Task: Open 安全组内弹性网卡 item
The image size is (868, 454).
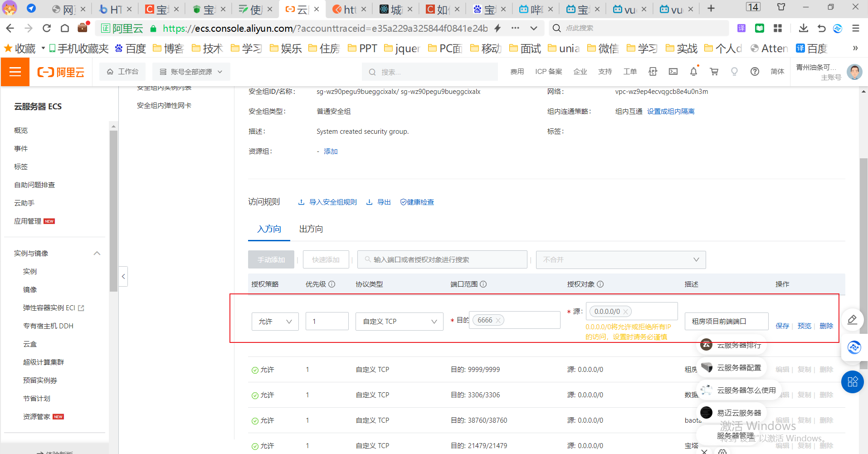Action: coord(164,105)
